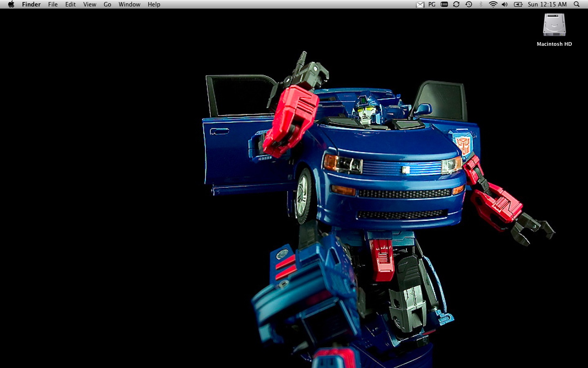Open the Apple menu
Screen dimensions: 588x368
click(11, 4)
